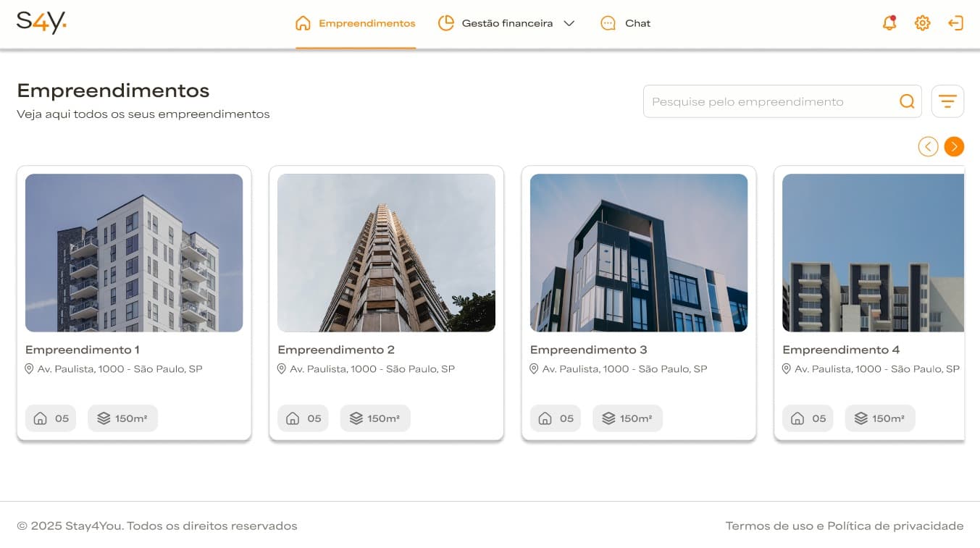Click the Empreendimento 4 address text

tap(876, 369)
